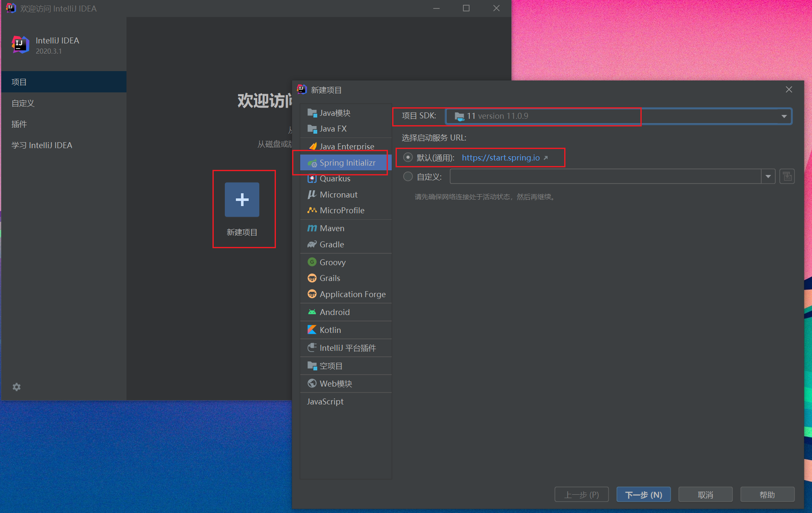This screenshot has width=812, height=513.
Task: Click the Maven m icon
Action: point(312,228)
